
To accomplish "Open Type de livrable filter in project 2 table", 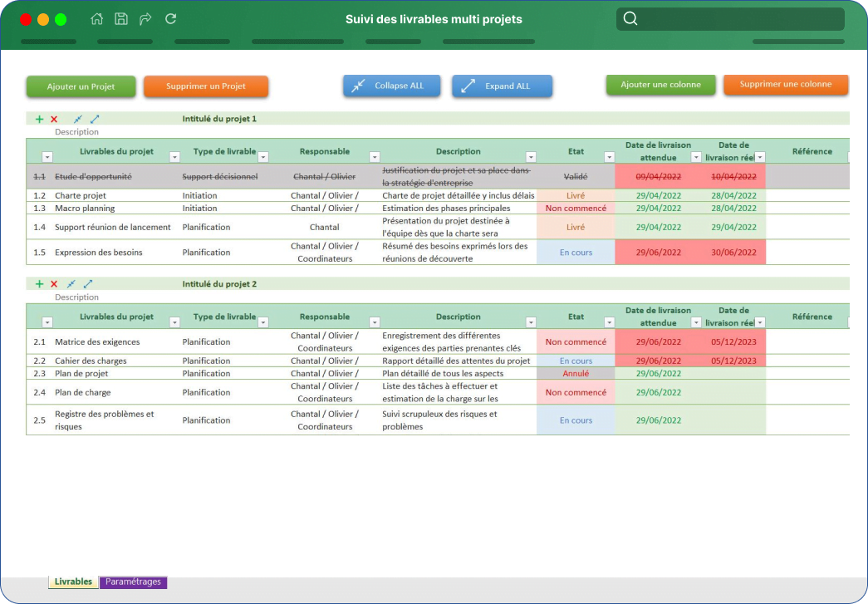I will pos(263,322).
